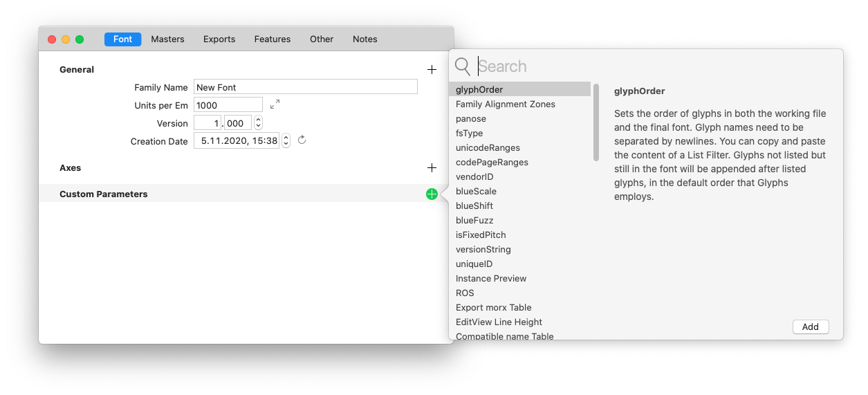Select the unicodeRanges parameter
Viewport: 868px width, 395px height.
point(520,147)
